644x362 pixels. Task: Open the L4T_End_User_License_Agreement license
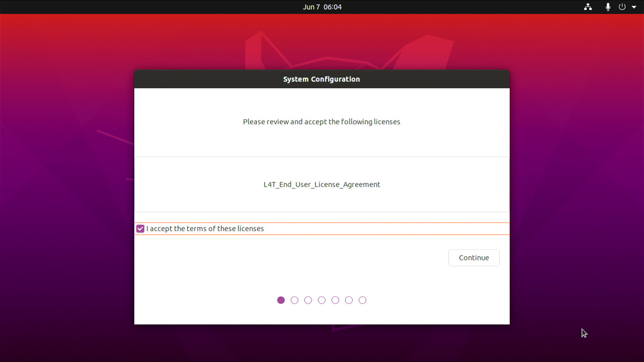point(322,185)
